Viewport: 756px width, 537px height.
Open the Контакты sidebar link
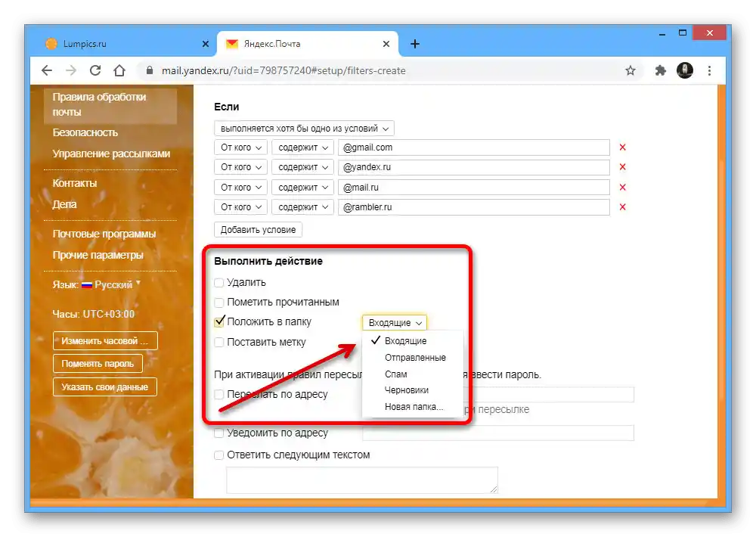75,183
